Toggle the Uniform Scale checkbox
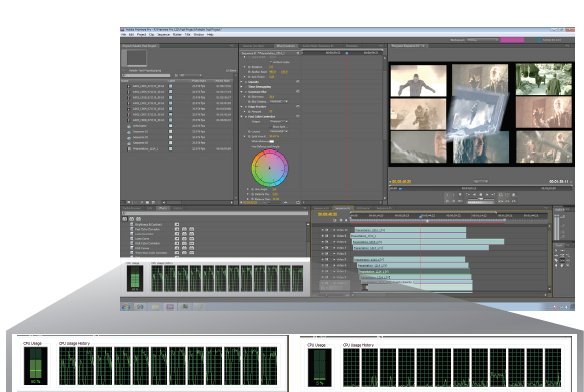The width and height of the screenshot is (584, 392). tap(271, 62)
